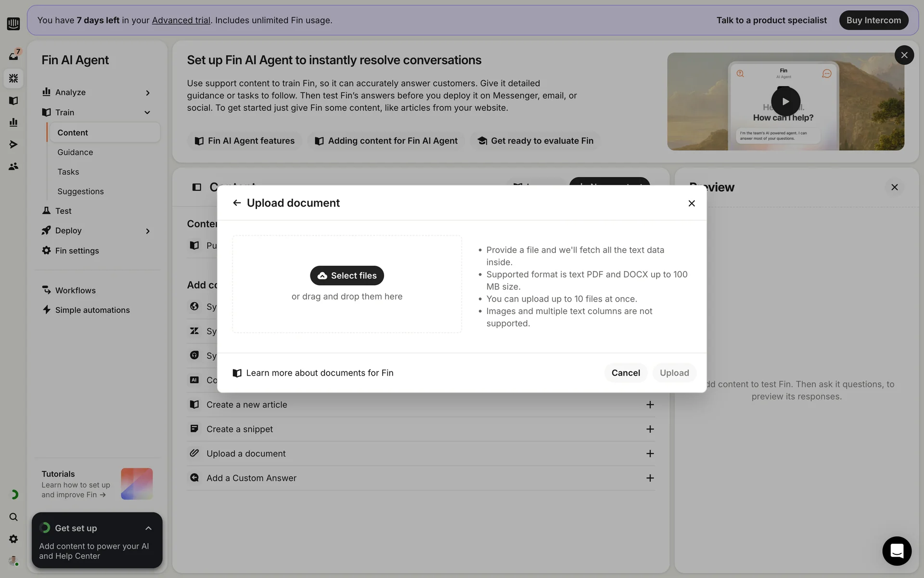Open Fin settings in sidebar
This screenshot has height=578, width=924.
click(x=77, y=250)
